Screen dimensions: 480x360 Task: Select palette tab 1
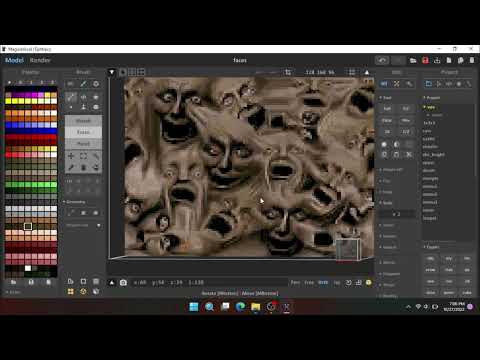coord(31,82)
